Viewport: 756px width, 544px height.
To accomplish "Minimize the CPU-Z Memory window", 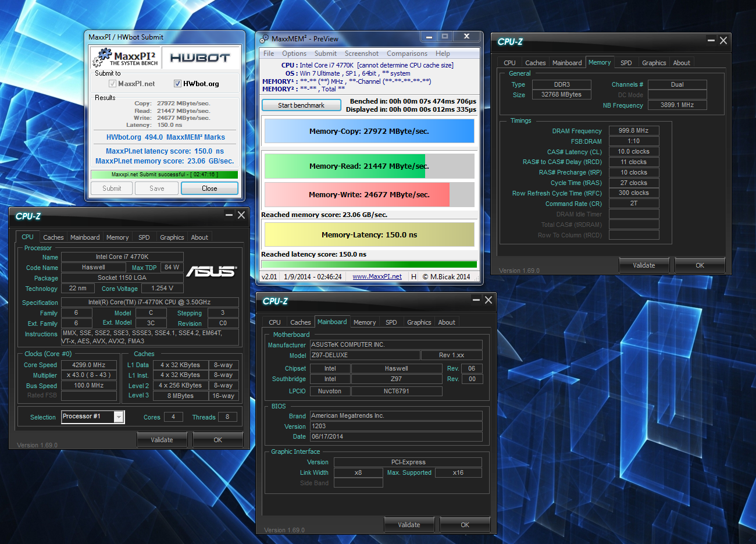I will click(x=711, y=40).
